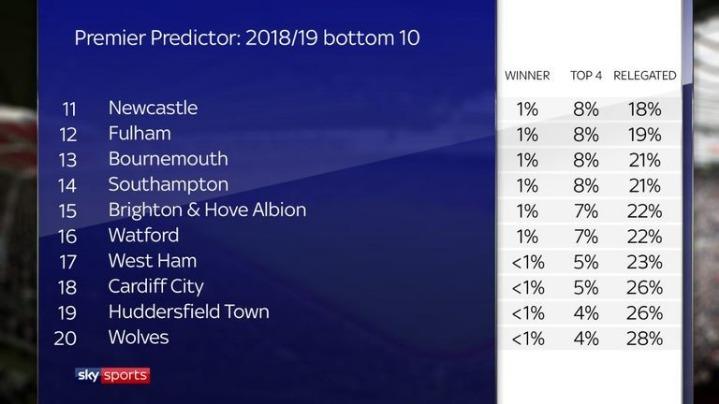The width and height of the screenshot is (719, 404).
Task: Click the Fulham team name
Action: (139, 133)
